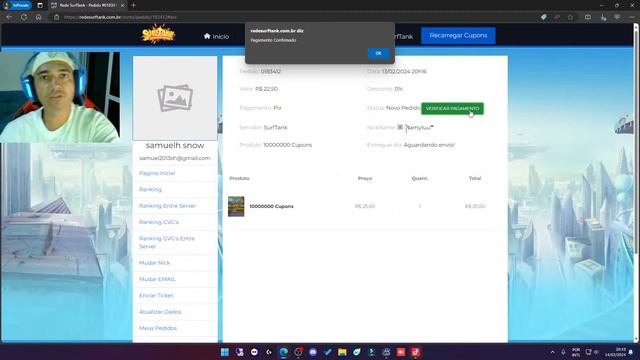Select Atualizar Dados in the sidebar
The height and width of the screenshot is (360, 640).
(x=160, y=312)
